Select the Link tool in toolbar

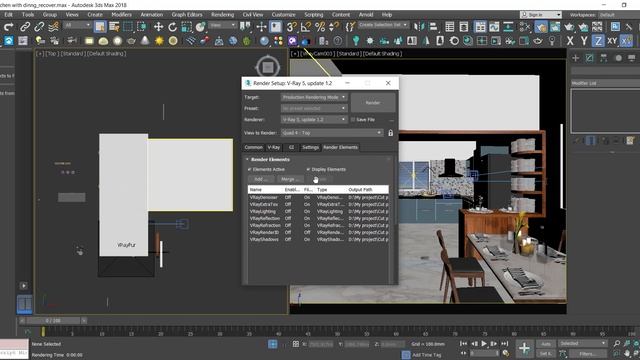pyautogui.click(x=25, y=27)
